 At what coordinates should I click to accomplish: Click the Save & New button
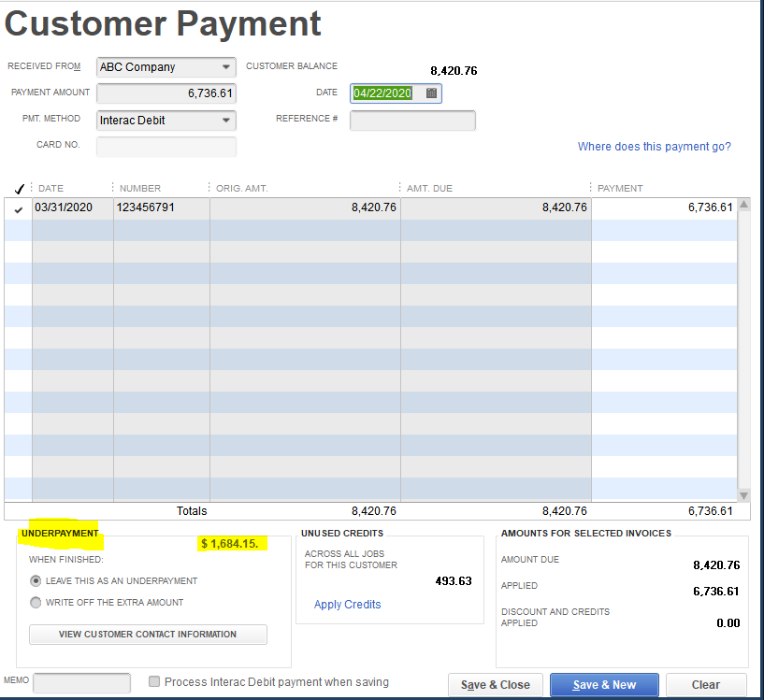(x=603, y=685)
